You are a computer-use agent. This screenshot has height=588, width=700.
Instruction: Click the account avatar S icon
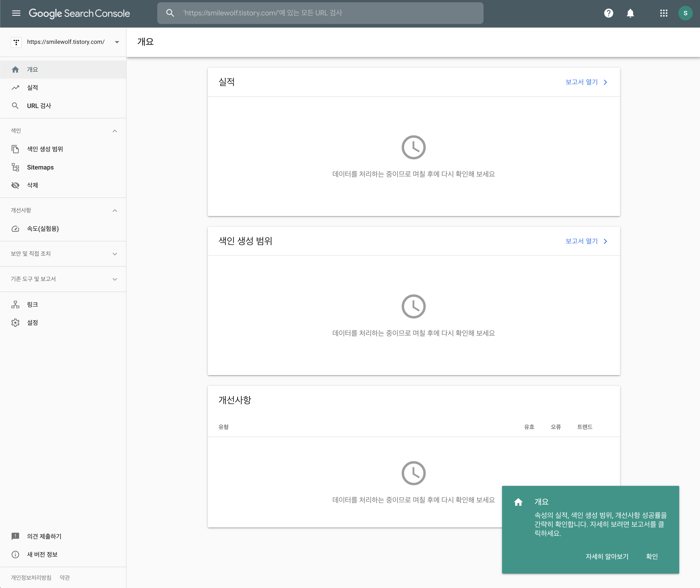(x=685, y=13)
